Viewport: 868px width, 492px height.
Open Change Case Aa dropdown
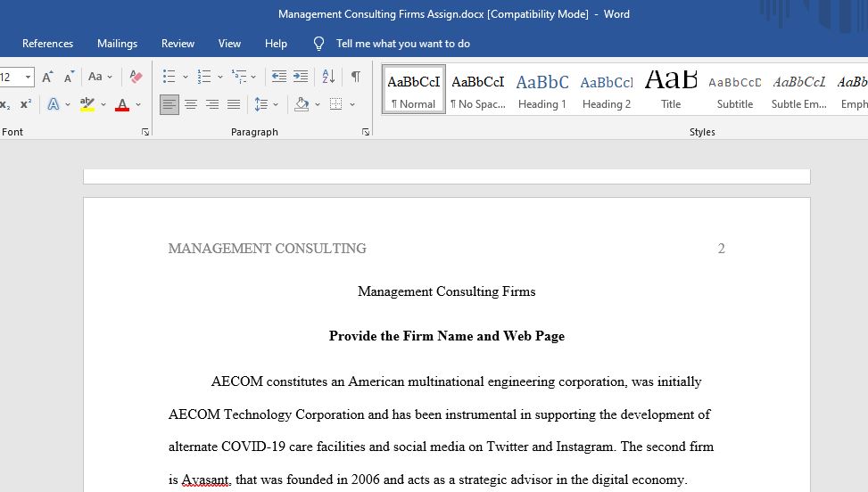point(100,77)
